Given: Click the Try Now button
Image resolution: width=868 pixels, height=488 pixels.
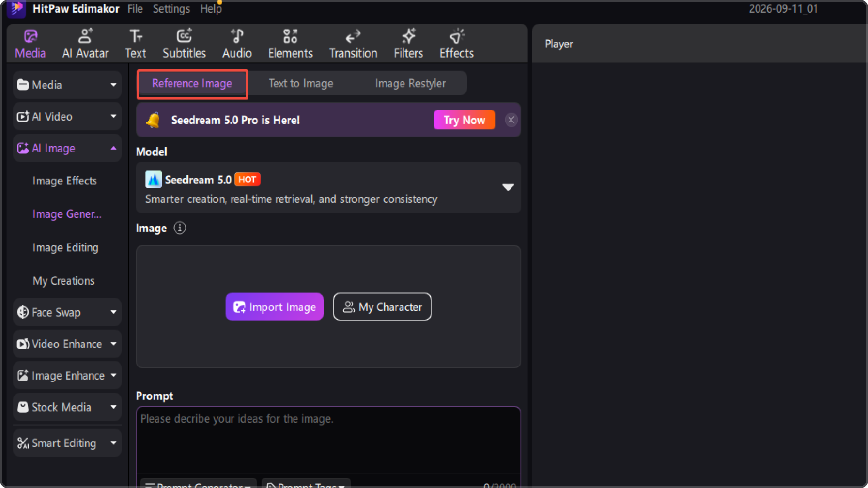Looking at the screenshot, I should click(464, 120).
